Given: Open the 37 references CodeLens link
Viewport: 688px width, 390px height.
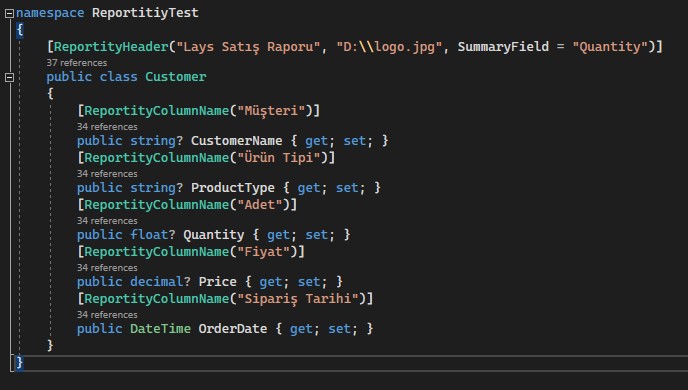Looking at the screenshot, I should click(x=77, y=63).
